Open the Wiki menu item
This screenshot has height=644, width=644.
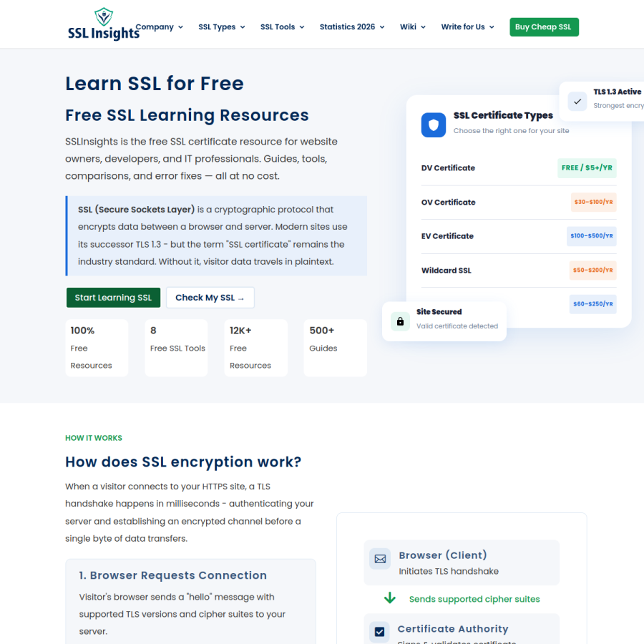pyautogui.click(x=413, y=27)
